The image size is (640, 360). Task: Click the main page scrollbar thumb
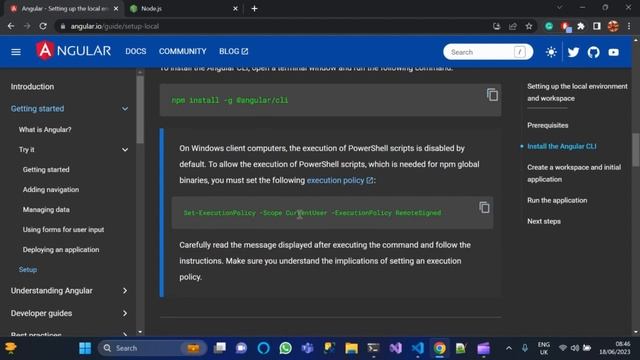(636, 150)
